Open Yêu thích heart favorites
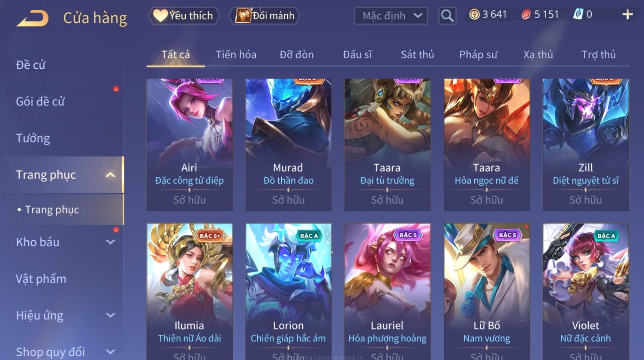 coord(184,16)
